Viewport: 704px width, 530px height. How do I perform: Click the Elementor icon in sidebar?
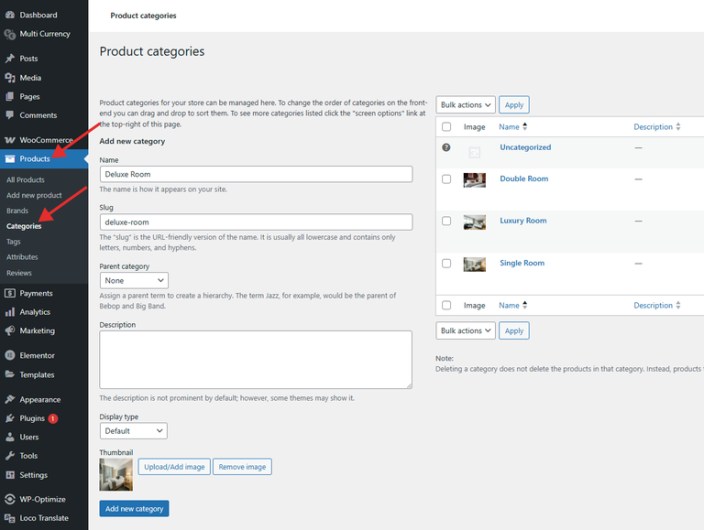[x=10, y=355]
